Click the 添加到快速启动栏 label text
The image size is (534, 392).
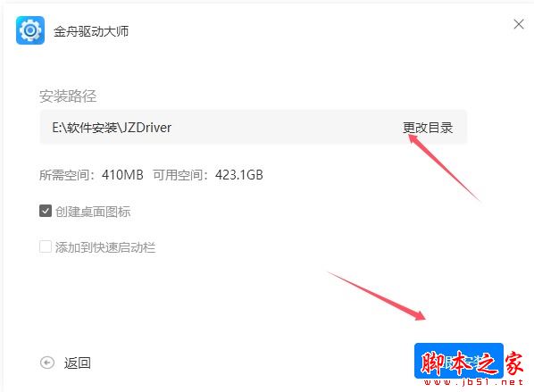tap(105, 247)
